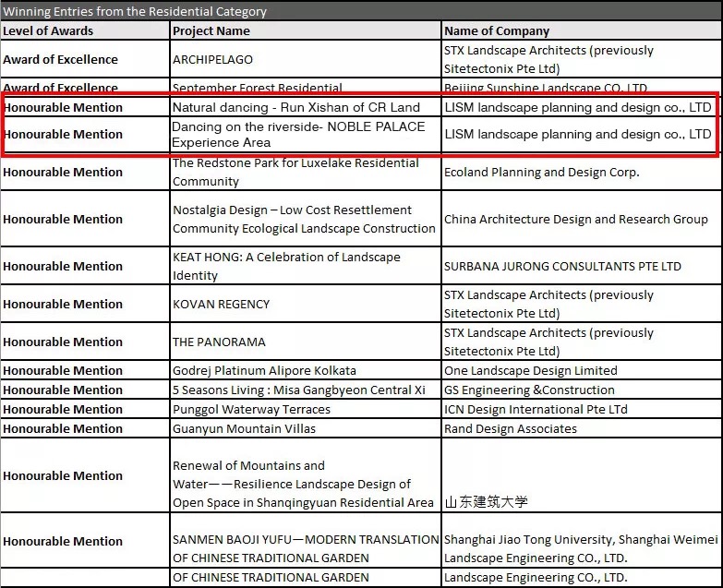
Task: Select 'Guanyun Mountain Villas'
Action: click(x=244, y=428)
